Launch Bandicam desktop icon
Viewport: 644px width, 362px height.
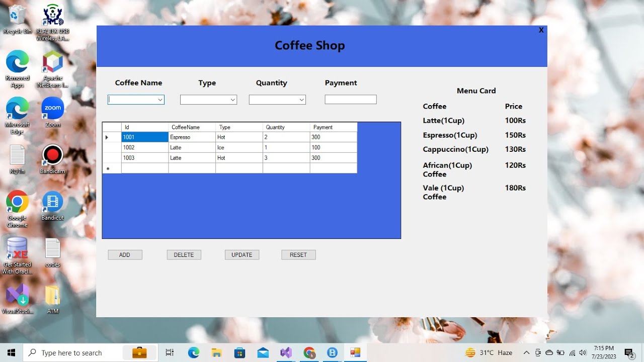(x=52, y=159)
